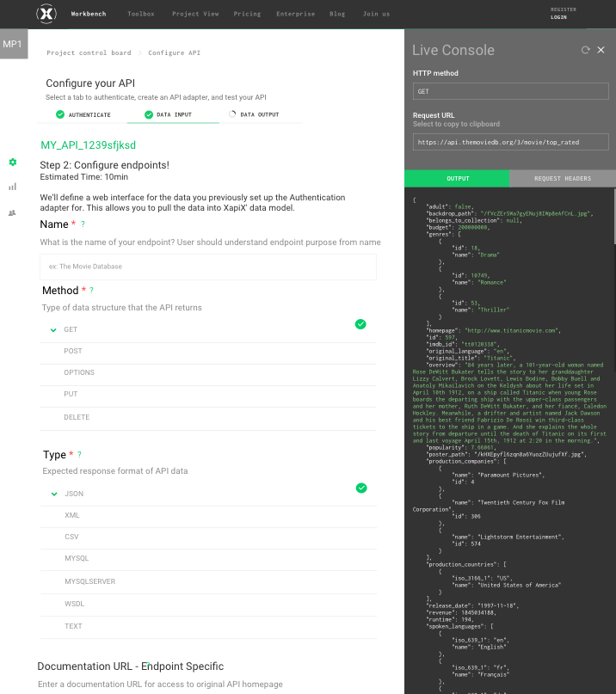Viewport: 616px width, 694px height.
Task: Click the titanicmovie.com homepage value
Action: coord(513,330)
